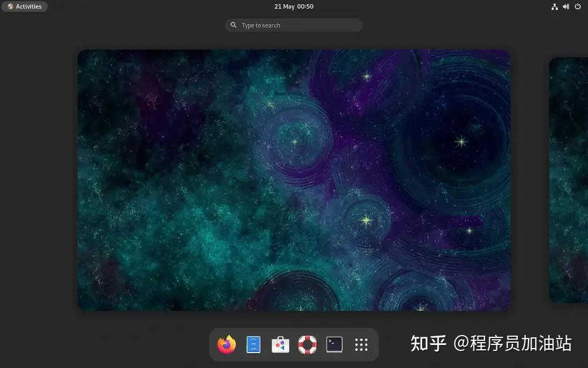Show all applications with the grid icon

point(361,344)
